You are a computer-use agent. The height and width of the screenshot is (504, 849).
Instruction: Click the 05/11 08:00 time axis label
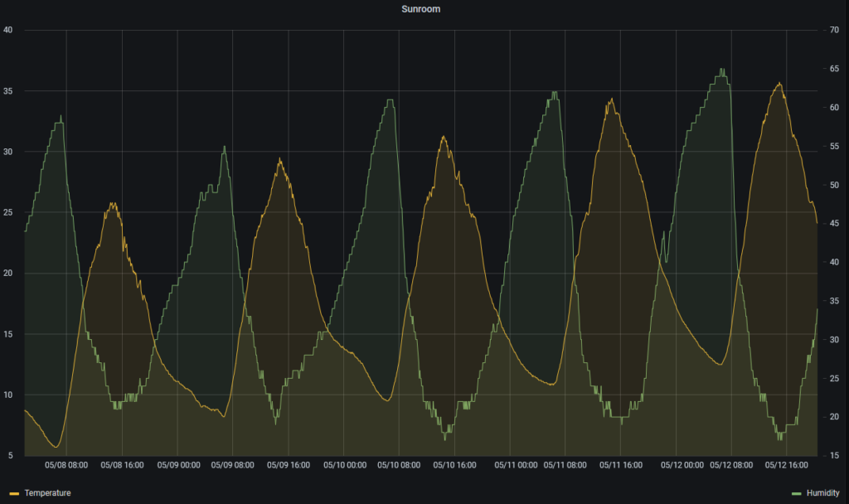coord(565,466)
